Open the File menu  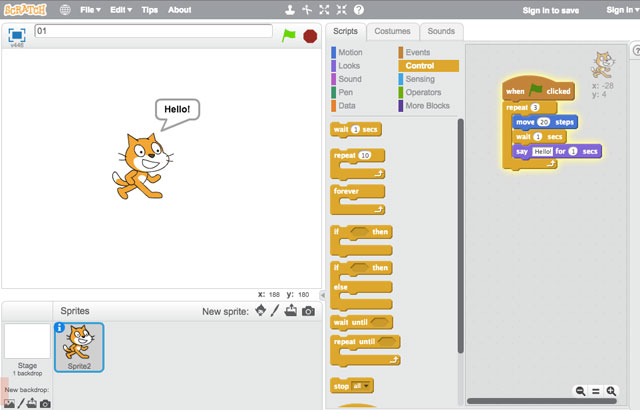click(90, 10)
